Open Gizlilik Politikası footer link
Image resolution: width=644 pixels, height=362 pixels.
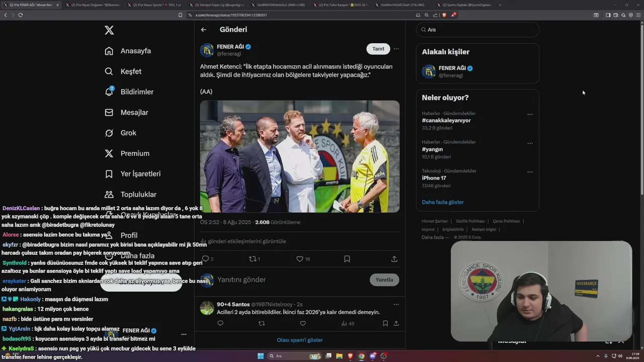pyautogui.click(x=470, y=221)
